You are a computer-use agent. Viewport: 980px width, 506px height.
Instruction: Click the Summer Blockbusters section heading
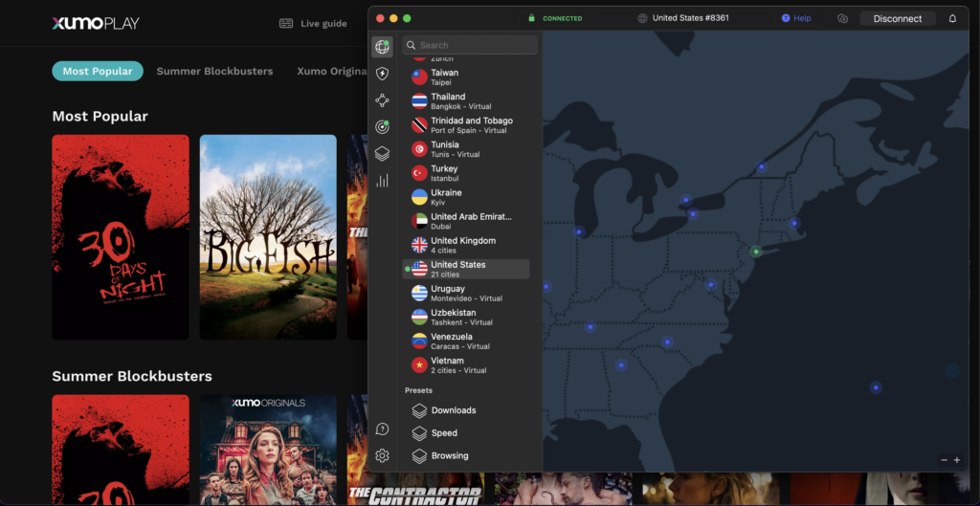pyautogui.click(x=132, y=376)
